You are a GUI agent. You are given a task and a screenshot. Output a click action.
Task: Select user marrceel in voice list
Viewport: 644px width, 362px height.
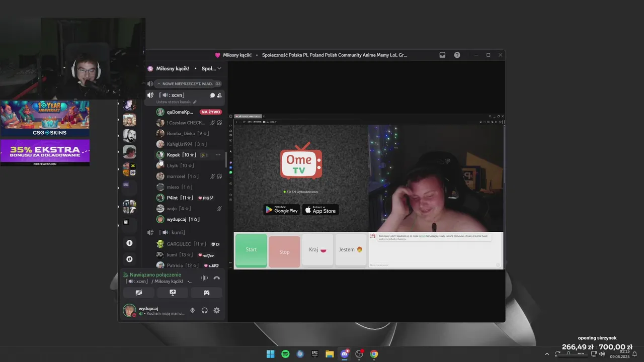point(183,176)
